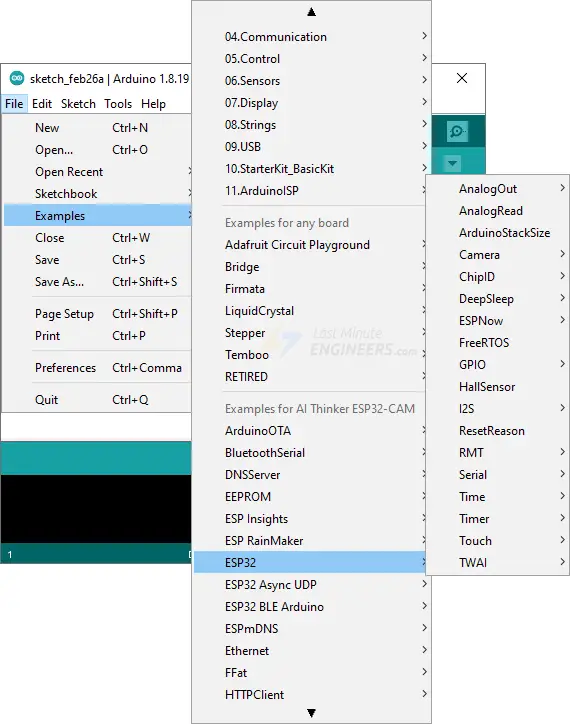Open Temboo examples submenu
The image size is (570, 724).
(x=309, y=355)
